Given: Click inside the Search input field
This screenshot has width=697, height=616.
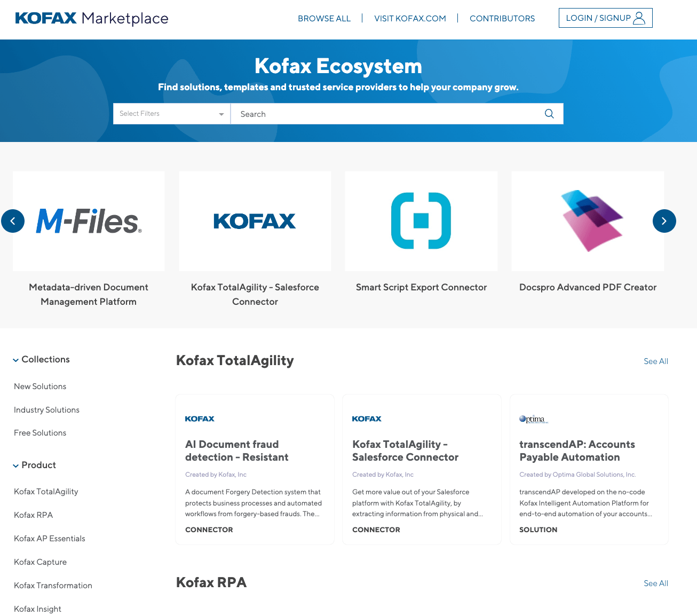Looking at the screenshot, I should 374,114.
